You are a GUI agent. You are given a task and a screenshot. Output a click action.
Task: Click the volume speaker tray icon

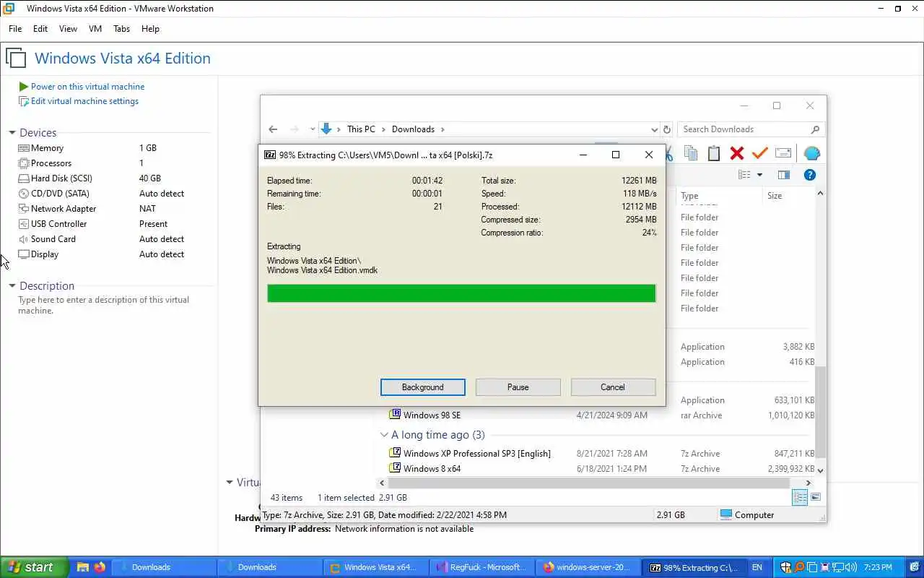850,567
